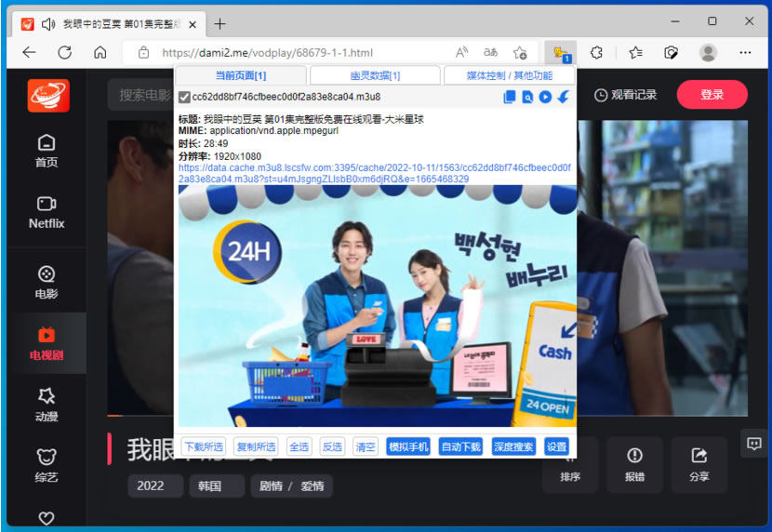The height and width of the screenshot is (532, 772).
Task: Toggle 自动下载 button
Action: (x=460, y=446)
